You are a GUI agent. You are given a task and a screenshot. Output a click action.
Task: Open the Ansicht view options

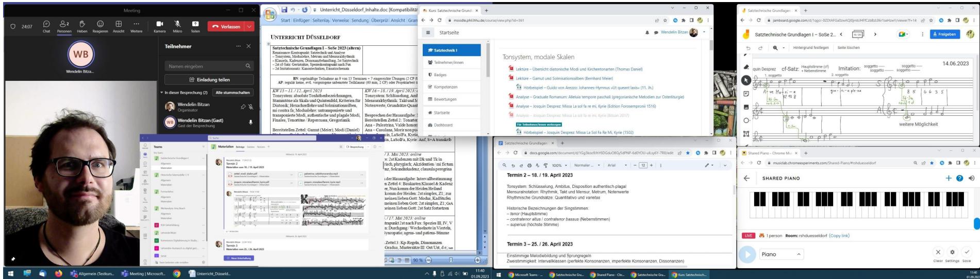coord(119,26)
